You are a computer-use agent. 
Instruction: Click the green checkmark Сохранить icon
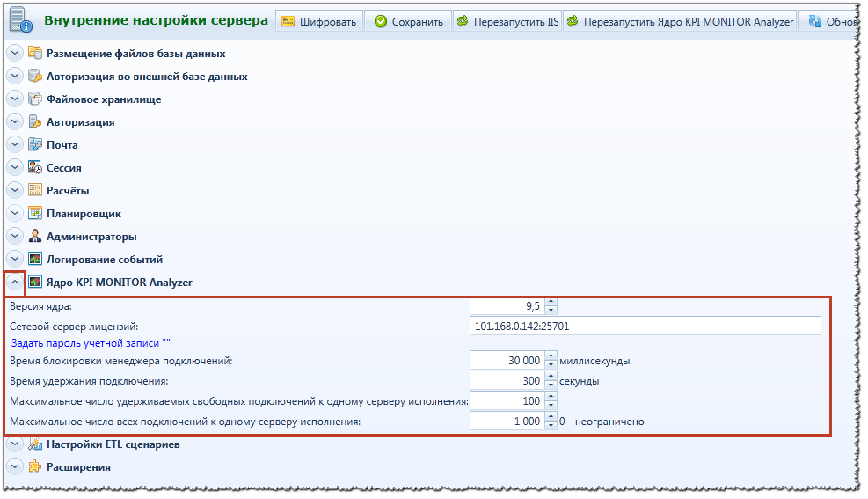tap(380, 22)
